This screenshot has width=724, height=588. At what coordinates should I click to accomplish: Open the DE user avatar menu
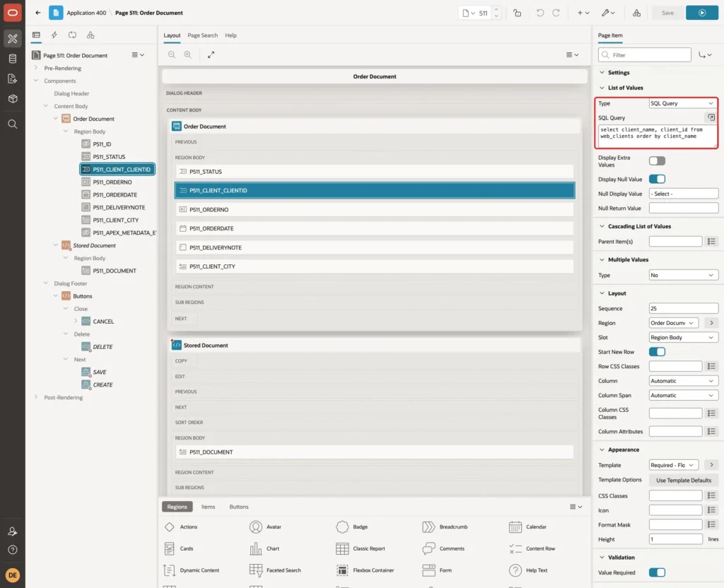pos(13,575)
